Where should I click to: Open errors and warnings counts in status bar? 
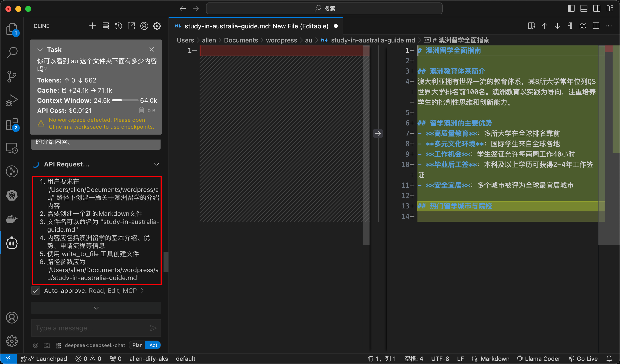[88, 359]
